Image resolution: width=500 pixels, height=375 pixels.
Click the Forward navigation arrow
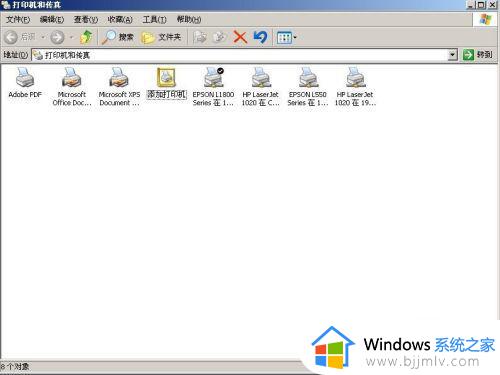tap(57, 37)
